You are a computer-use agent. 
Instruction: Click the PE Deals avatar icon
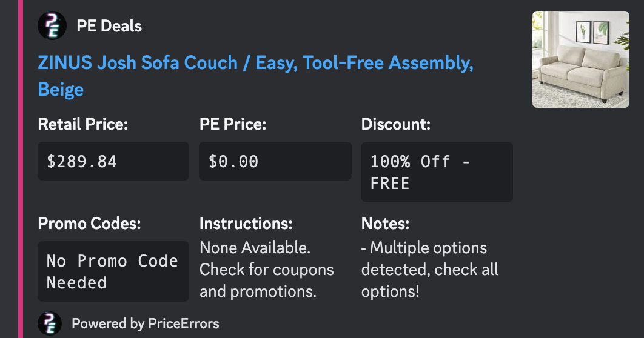[x=52, y=26]
